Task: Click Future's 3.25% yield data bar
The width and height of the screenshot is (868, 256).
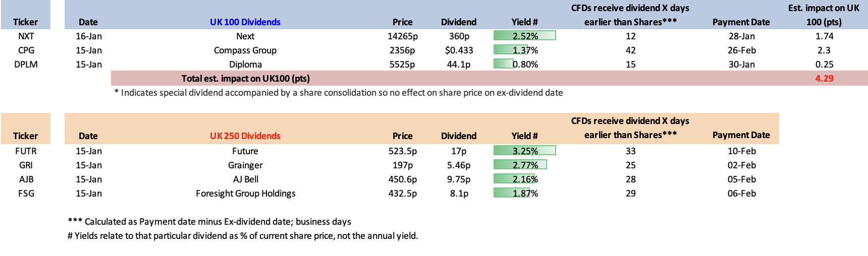Action: coord(524,151)
